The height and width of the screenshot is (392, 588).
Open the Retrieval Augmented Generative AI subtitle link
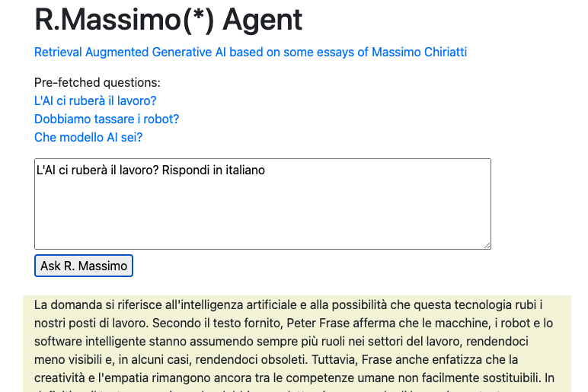[250, 53]
